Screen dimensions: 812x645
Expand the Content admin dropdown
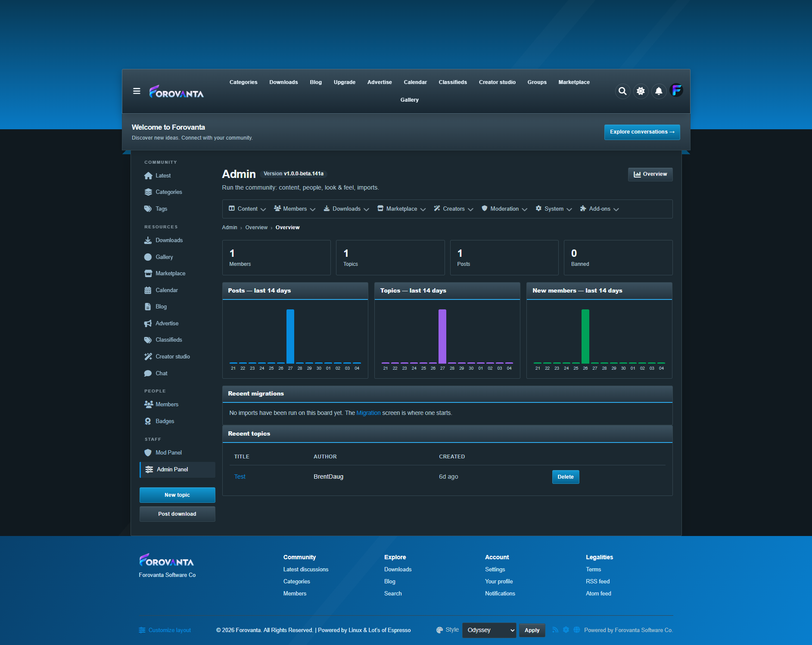tap(247, 209)
